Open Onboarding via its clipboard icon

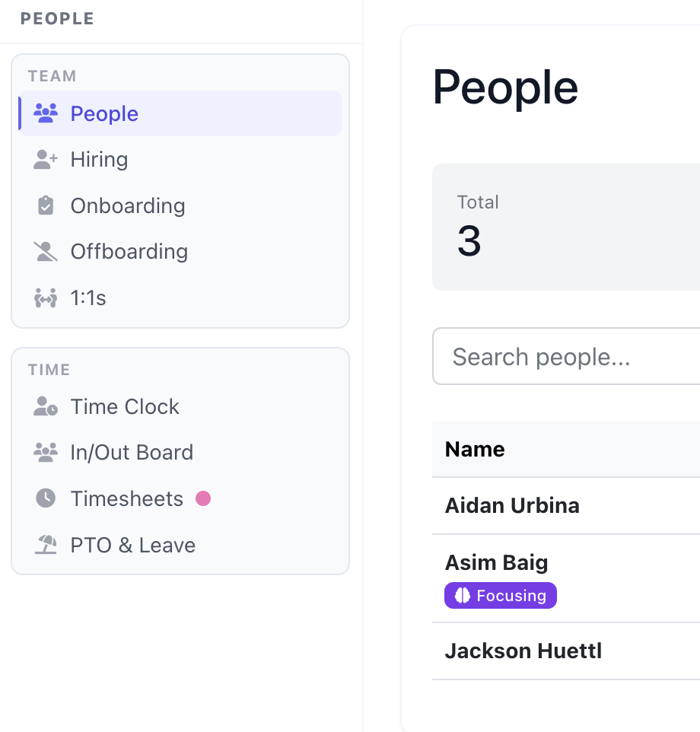(46, 205)
